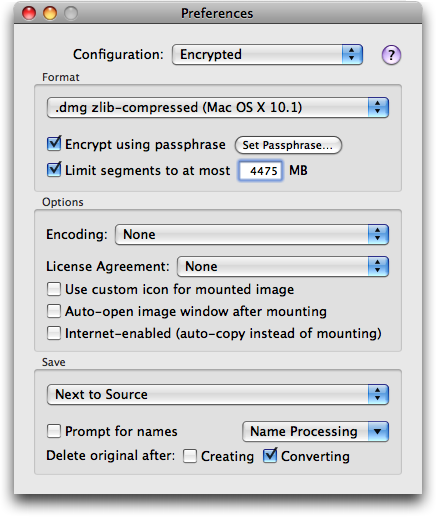
Task: Click the Set Passphrase... button
Action: (x=288, y=145)
